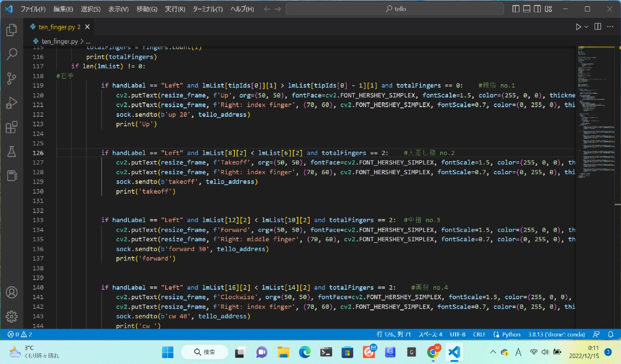This screenshot has height=364, width=621.
Task: Toggle the primary sidebar layout button
Action: 515,9
